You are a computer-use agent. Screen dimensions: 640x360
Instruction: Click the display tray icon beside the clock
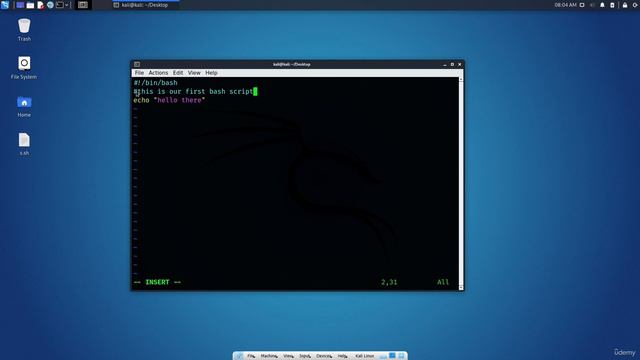(582, 5)
